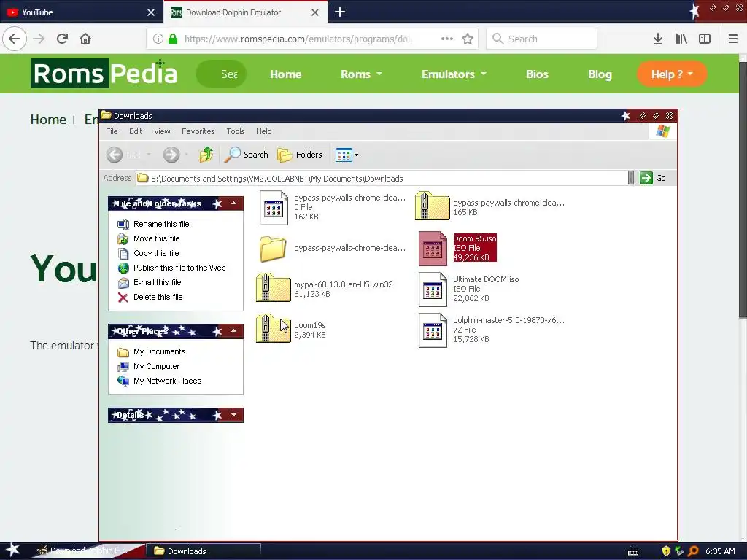Open the Help menu in Downloads window
The width and height of the screenshot is (747, 560).
(263, 131)
